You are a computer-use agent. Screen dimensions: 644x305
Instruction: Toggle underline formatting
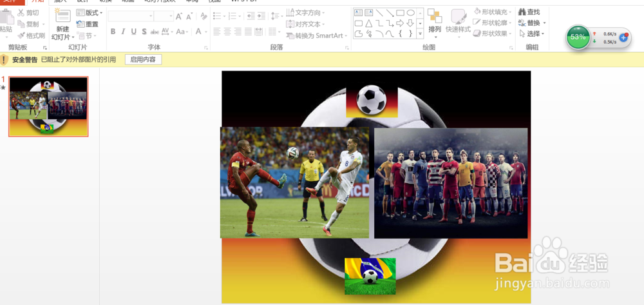pyautogui.click(x=133, y=32)
